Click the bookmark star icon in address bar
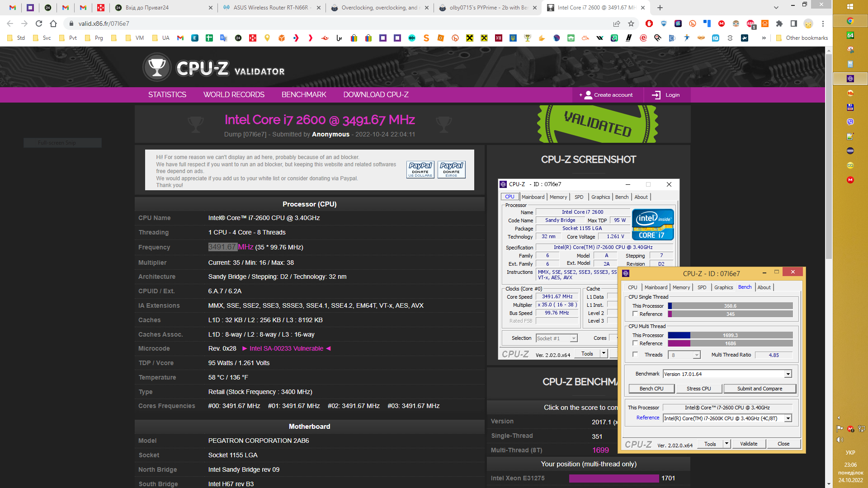 pyautogui.click(x=631, y=23)
